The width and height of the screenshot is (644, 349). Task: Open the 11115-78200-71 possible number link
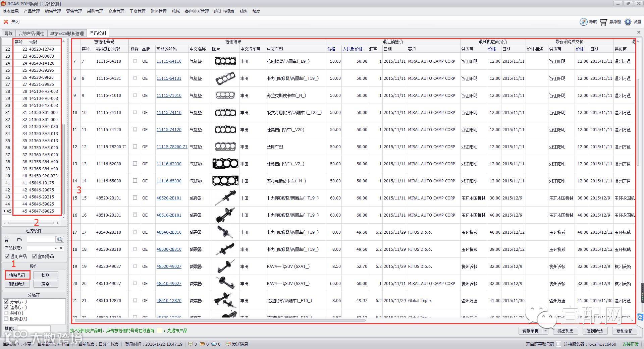[x=172, y=147]
